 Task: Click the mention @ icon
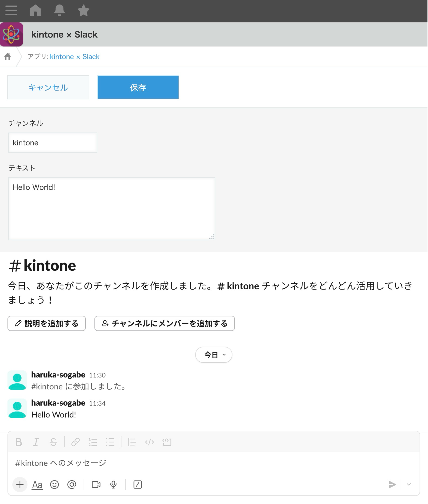tap(72, 485)
